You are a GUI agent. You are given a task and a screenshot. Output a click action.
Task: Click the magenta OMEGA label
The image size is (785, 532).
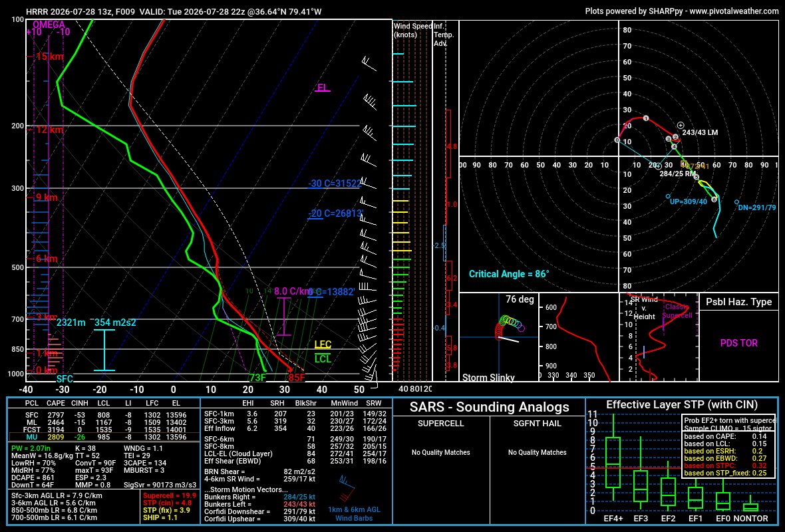pyautogui.click(x=49, y=24)
